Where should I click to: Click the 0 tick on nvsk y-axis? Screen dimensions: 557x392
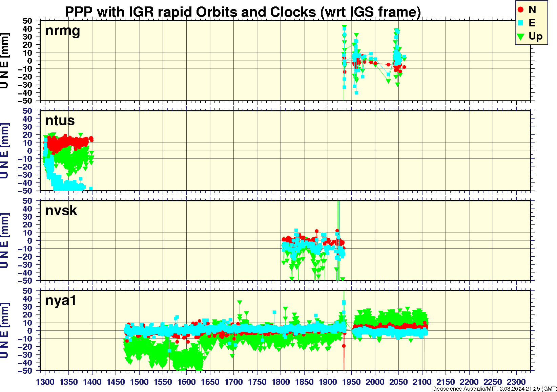(x=30, y=241)
